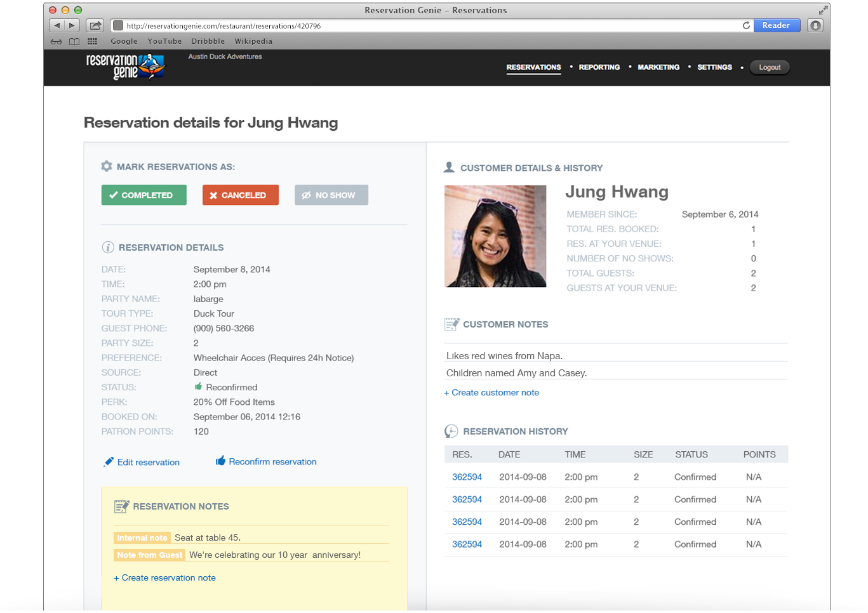Click the Reconfirm reservation link
Viewport: 868px width, 613px height.
(273, 462)
